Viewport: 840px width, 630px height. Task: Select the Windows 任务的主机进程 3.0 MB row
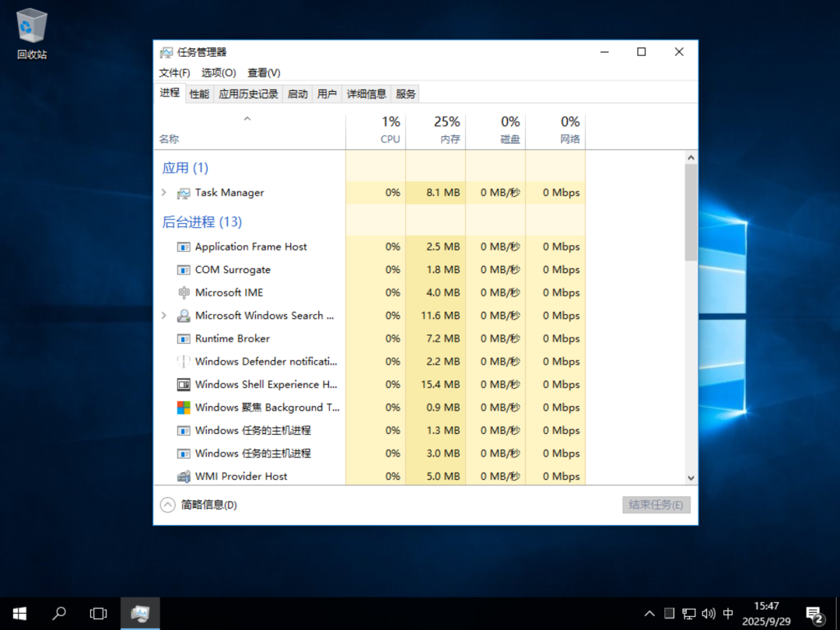[x=370, y=453]
